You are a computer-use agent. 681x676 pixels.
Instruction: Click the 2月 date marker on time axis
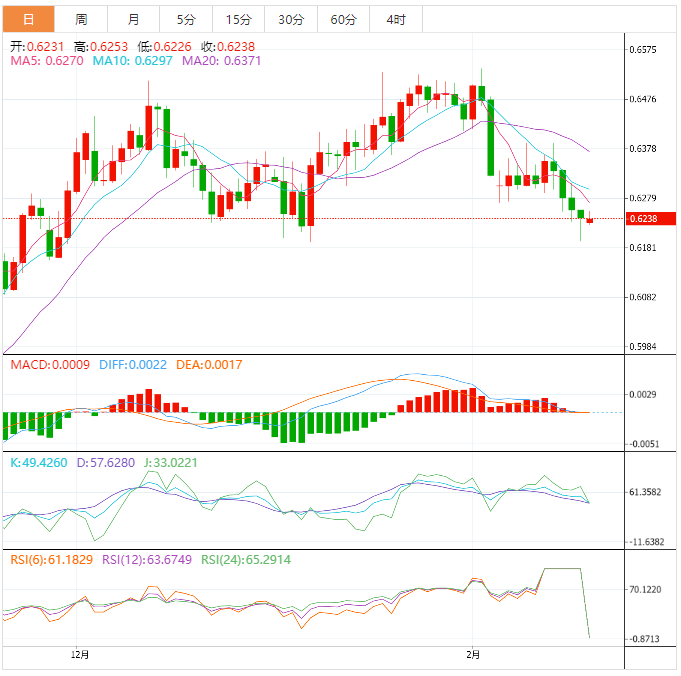(473, 656)
